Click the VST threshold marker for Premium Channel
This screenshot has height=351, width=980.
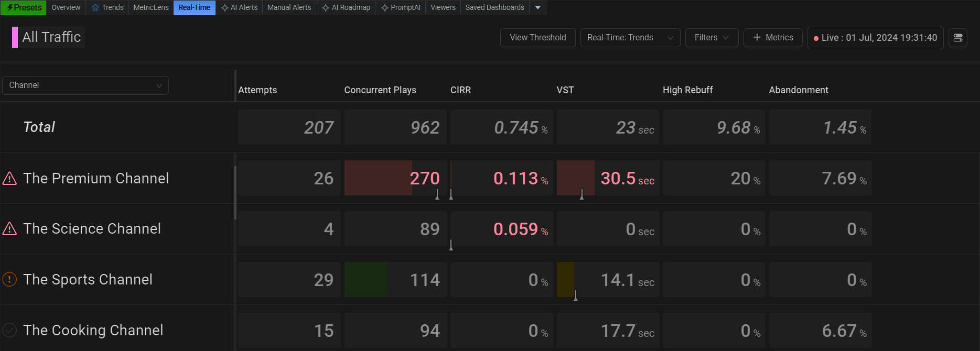(581, 194)
